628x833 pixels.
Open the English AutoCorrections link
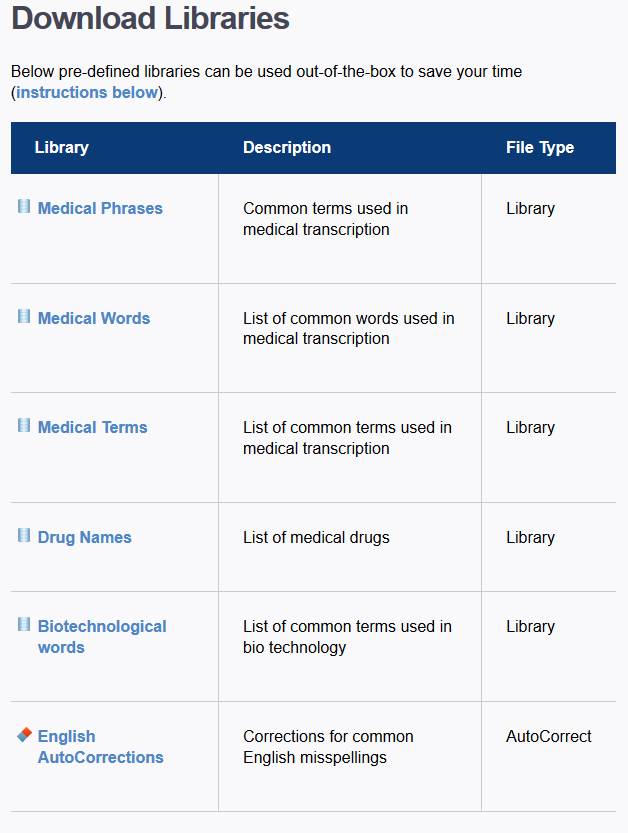point(100,746)
